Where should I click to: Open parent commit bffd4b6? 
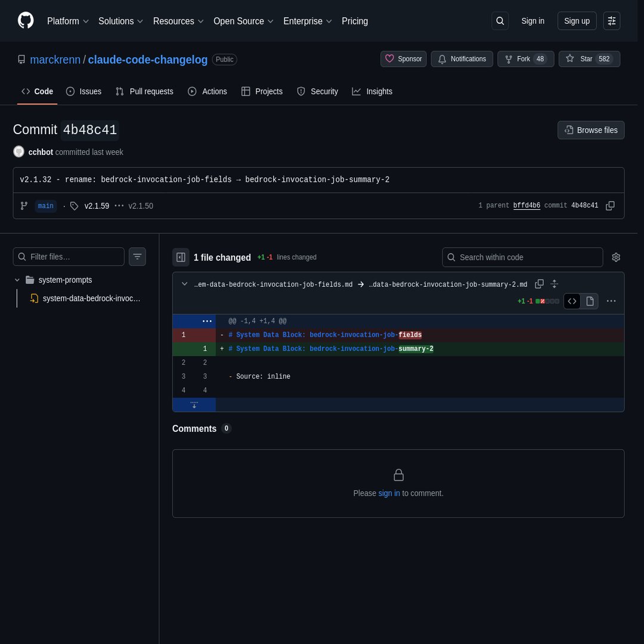tap(527, 205)
